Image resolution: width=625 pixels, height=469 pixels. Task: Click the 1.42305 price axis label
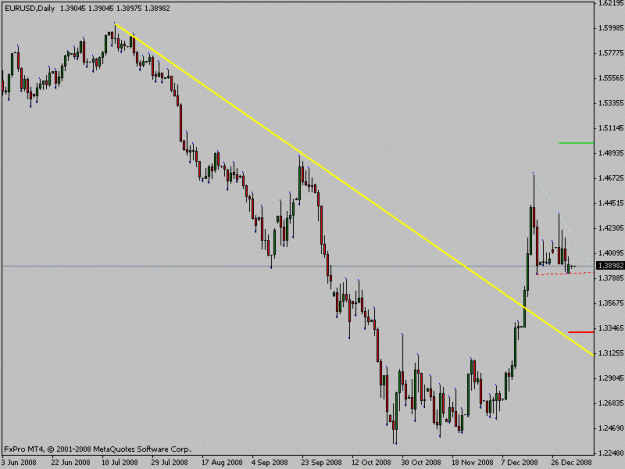[611, 228]
